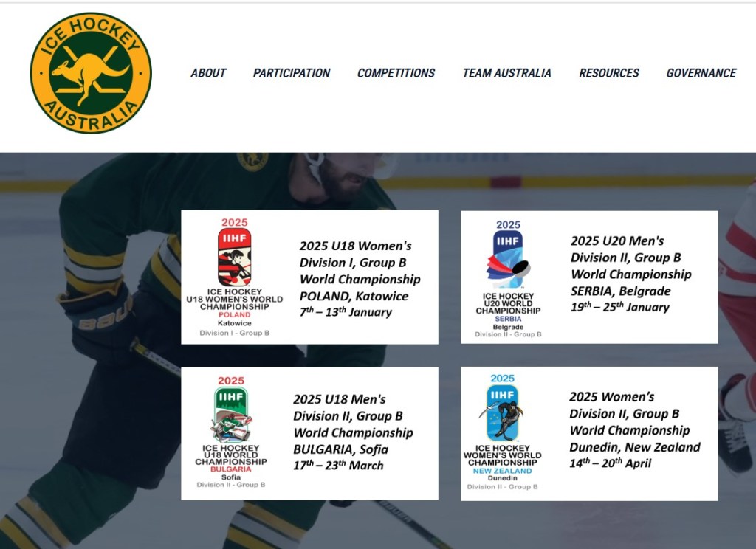Screen dimensions: 756x549
Task: Open the Competitions menu
Action: 396,73
